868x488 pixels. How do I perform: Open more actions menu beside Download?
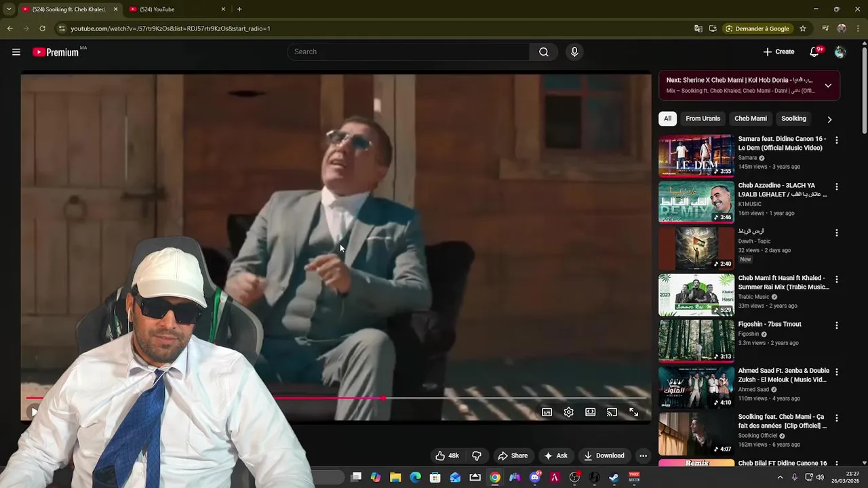[643, 455]
